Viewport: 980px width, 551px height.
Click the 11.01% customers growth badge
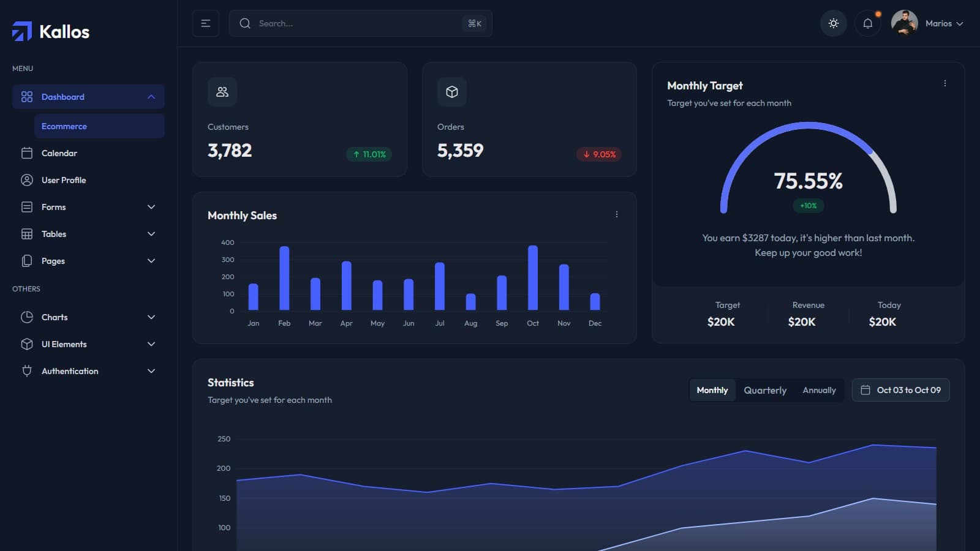click(x=369, y=154)
